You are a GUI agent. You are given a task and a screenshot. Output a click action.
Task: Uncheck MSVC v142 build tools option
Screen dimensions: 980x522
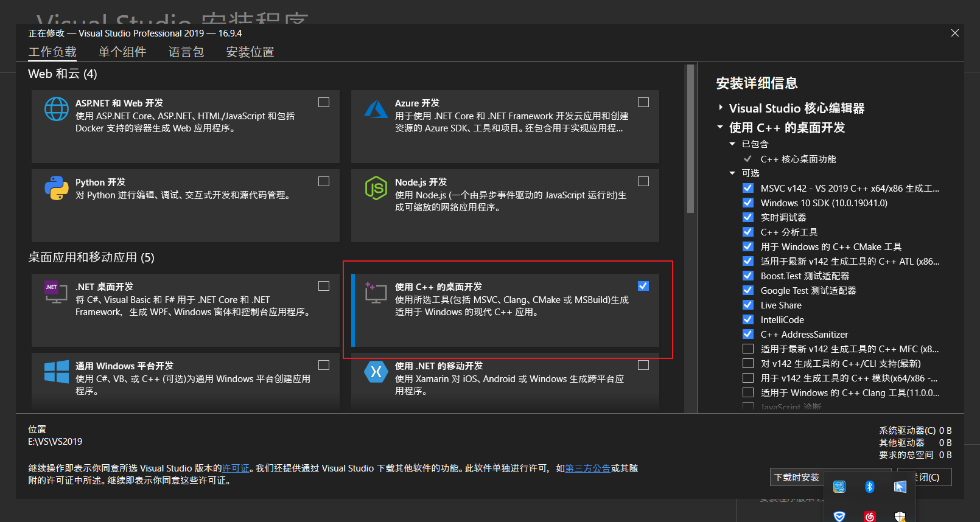click(748, 188)
